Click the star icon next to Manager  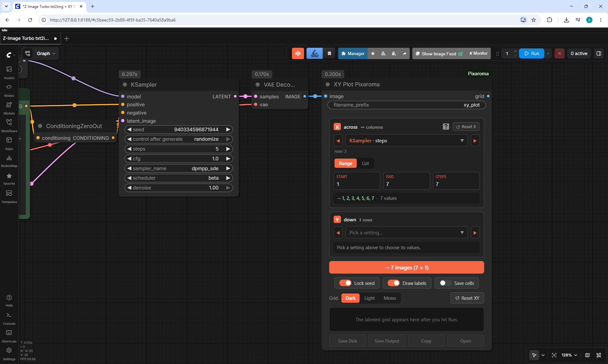pos(373,54)
